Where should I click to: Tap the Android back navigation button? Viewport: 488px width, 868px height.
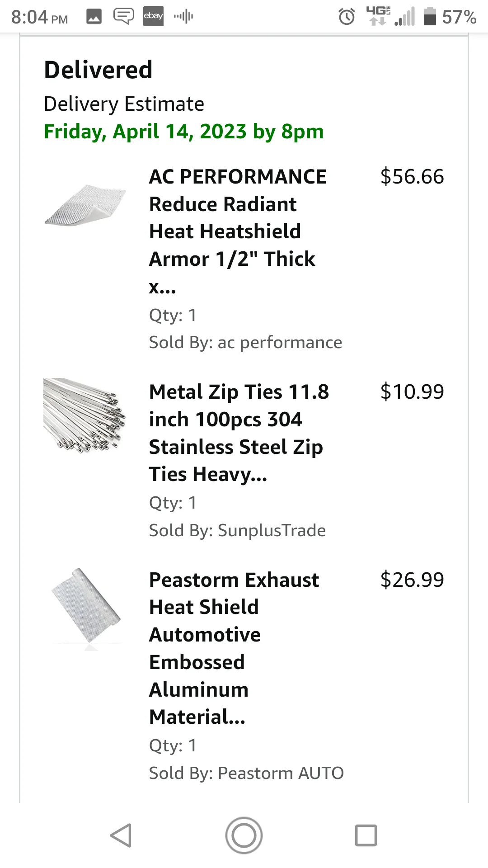click(121, 835)
